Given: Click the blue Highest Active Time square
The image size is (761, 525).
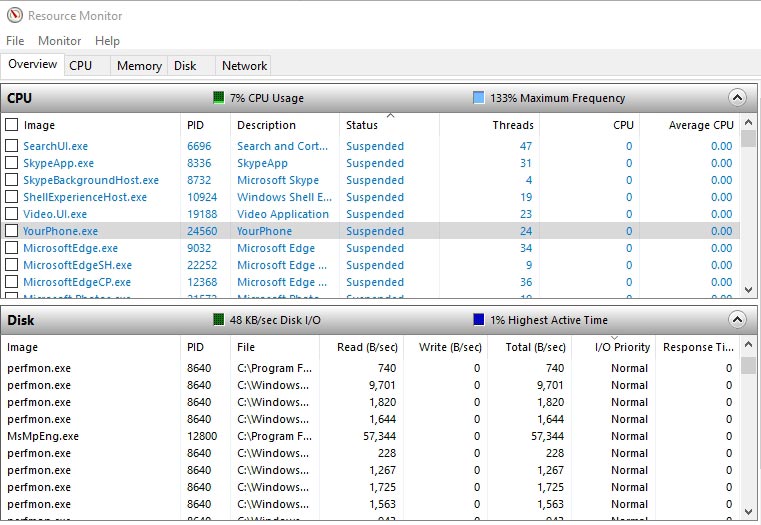Looking at the screenshot, I should pos(479,319).
